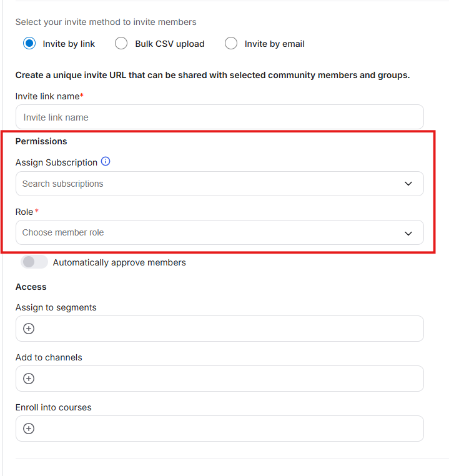This screenshot has height=476, width=449.
Task: Expand the Search subscriptions chevron arrow
Action: 408,184
